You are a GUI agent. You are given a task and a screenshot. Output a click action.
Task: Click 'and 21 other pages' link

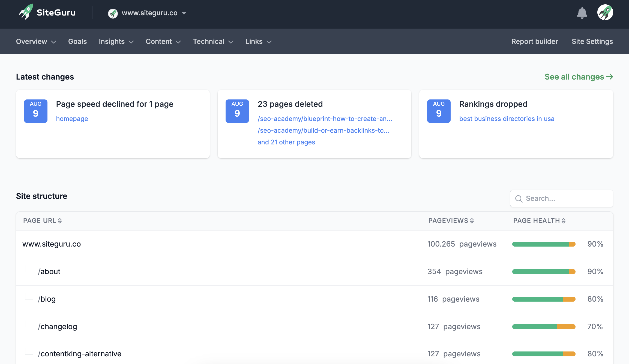pos(286,142)
